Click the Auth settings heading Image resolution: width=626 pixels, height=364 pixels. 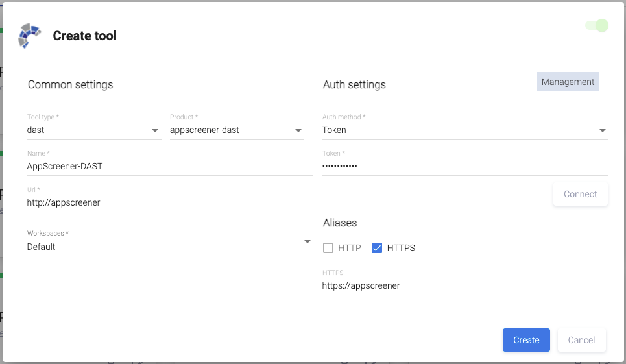pyautogui.click(x=354, y=85)
